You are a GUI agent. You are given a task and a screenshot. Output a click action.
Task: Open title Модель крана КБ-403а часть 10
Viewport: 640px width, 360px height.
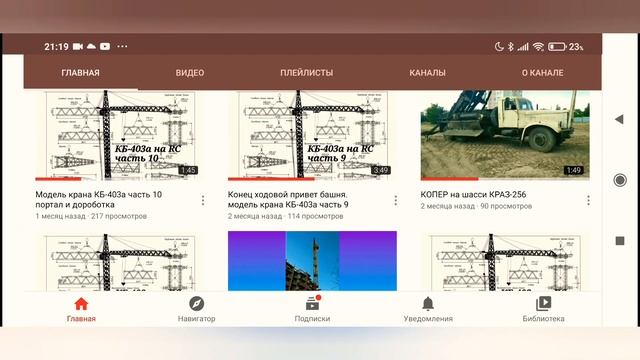(x=98, y=200)
